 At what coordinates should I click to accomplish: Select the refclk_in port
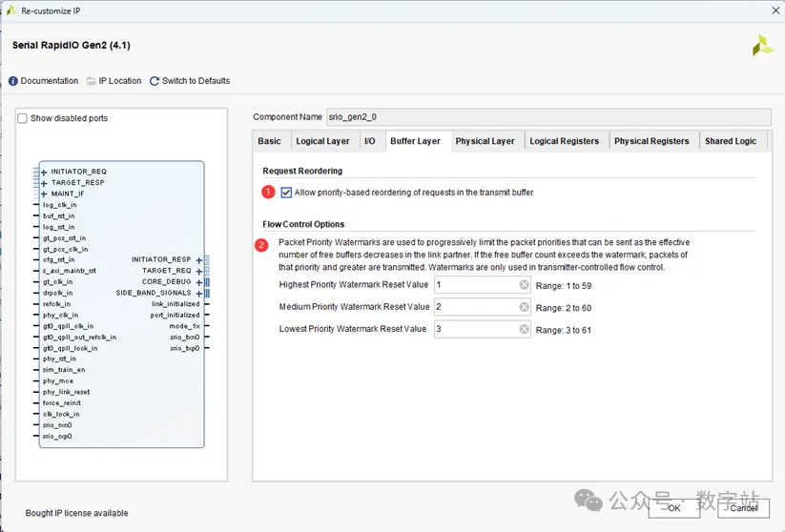(x=56, y=304)
